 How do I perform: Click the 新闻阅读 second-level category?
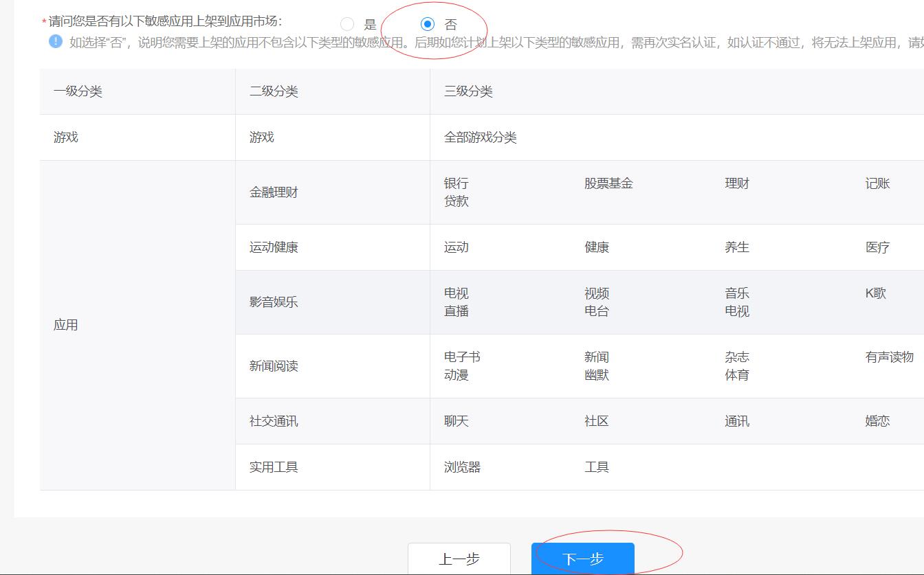(274, 366)
